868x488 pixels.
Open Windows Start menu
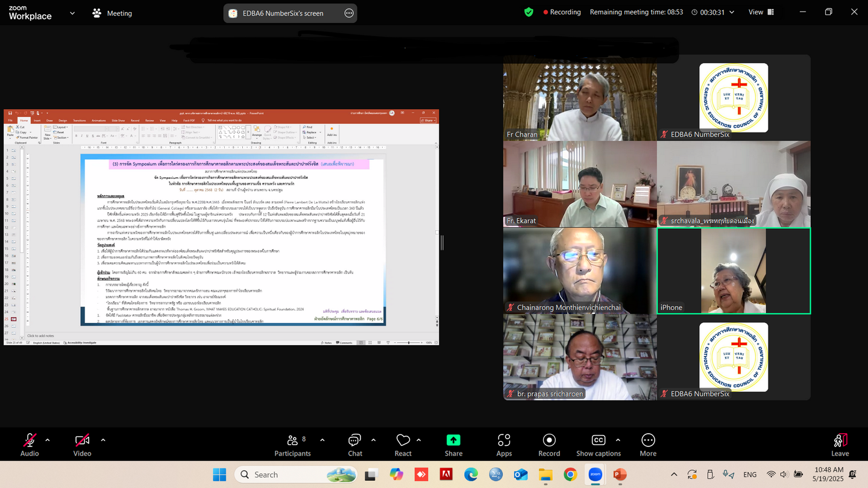219,475
